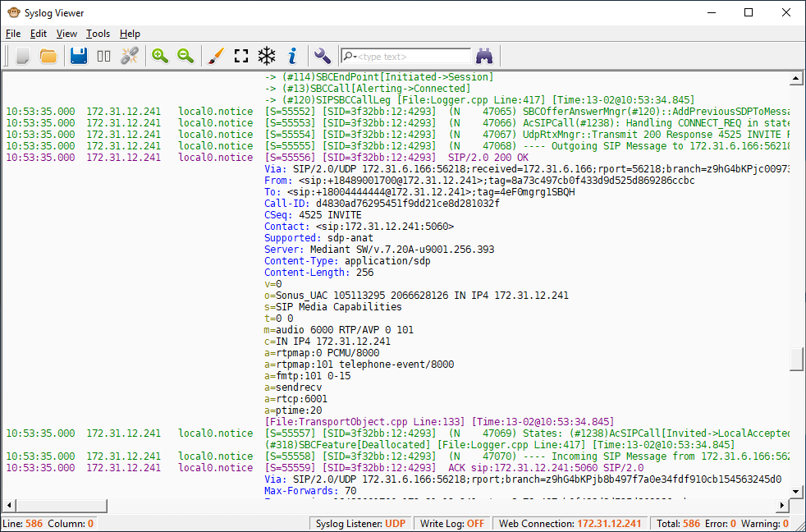The image size is (806, 532).
Task: Click the broken-chain disconnect icon
Action: [129, 56]
